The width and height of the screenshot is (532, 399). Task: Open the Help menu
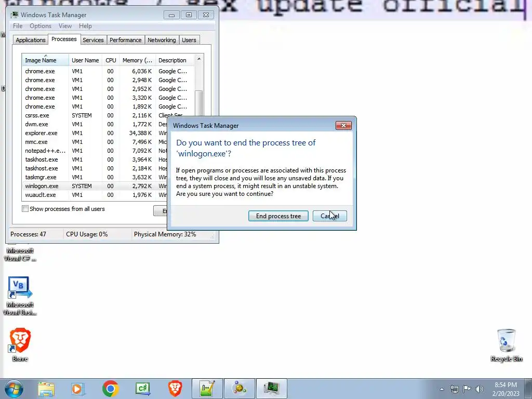pos(85,26)
